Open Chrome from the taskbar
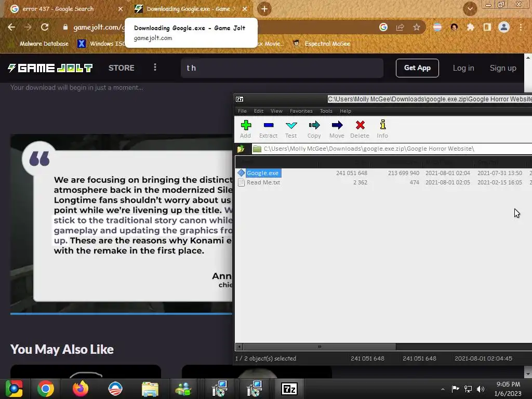The height and width of the screenshot is (399, 532). click(46, 389)
